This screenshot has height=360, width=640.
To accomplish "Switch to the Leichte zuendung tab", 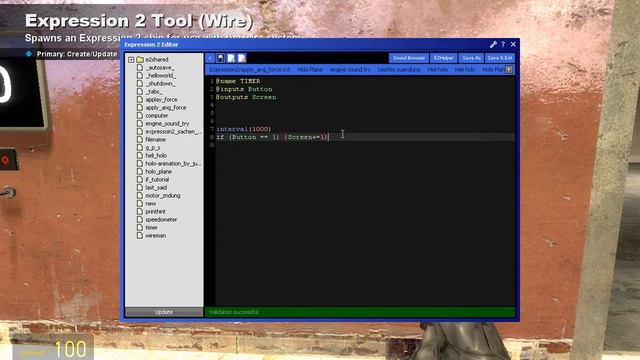I will click(399, 70).
